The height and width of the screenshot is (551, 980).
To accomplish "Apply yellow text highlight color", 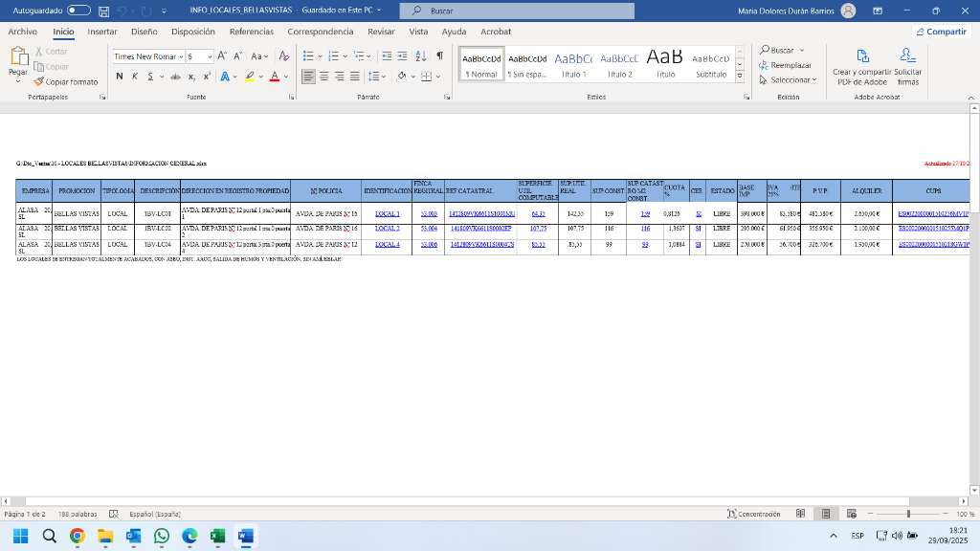I will 250,77.
